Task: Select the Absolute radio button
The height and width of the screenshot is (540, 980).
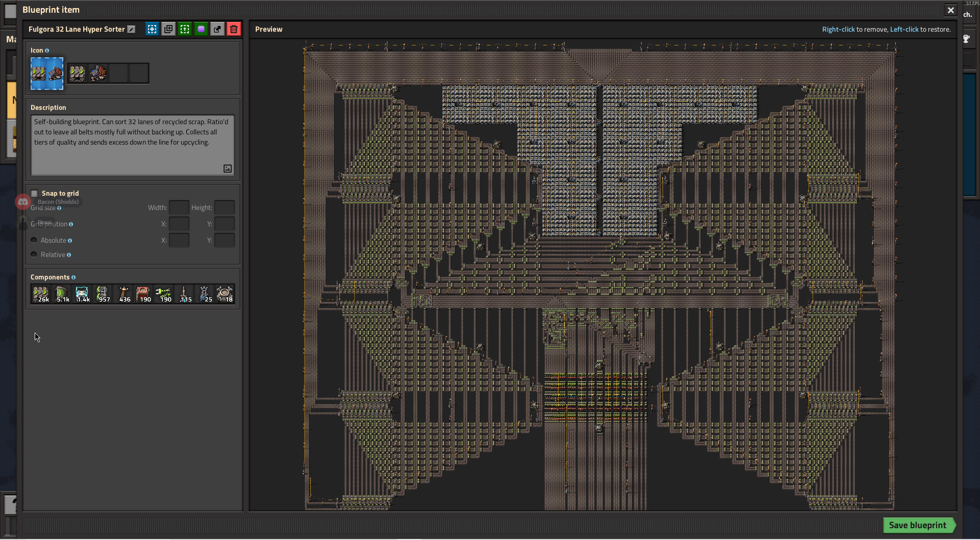Action: point(34,240)
